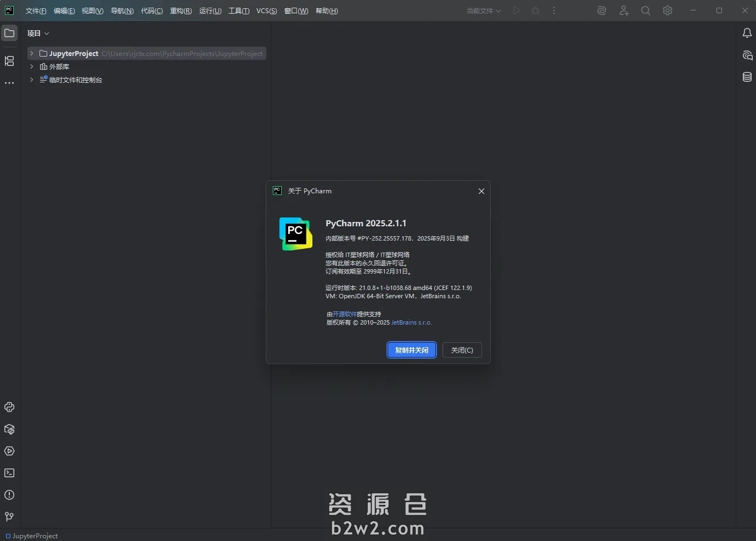
Task: Click JupyterProject in the status bar
Action: coord(32,536)
